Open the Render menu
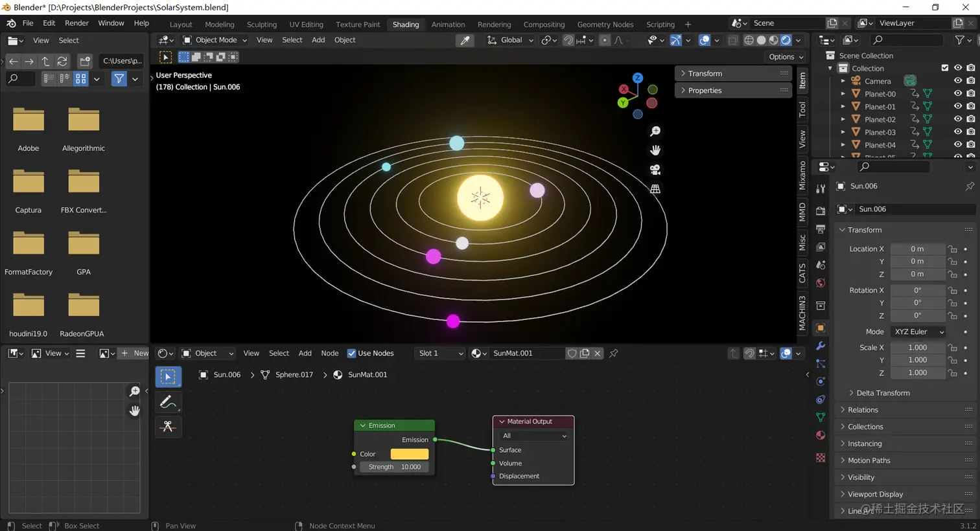The width and height of the screenshot is (980, 531). [x=76, y=23]
